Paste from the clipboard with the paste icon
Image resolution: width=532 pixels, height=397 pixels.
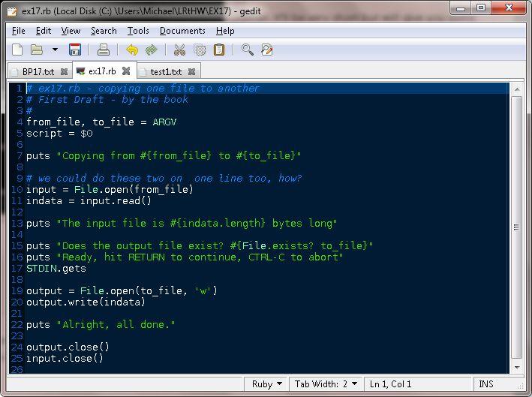coord(219,50)
